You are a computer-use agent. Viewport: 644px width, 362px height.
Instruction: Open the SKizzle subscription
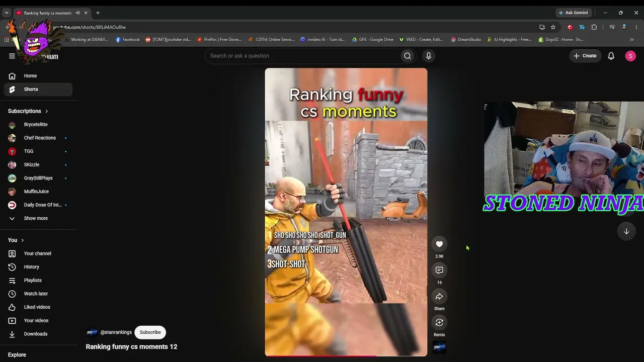tap(38, 164)
